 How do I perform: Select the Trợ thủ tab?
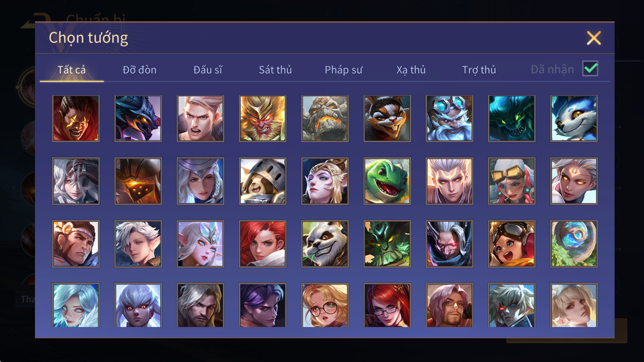click(x=479, y=70)
